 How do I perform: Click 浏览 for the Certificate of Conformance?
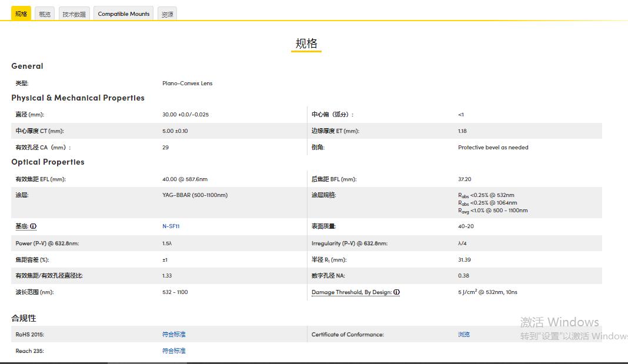463,334
